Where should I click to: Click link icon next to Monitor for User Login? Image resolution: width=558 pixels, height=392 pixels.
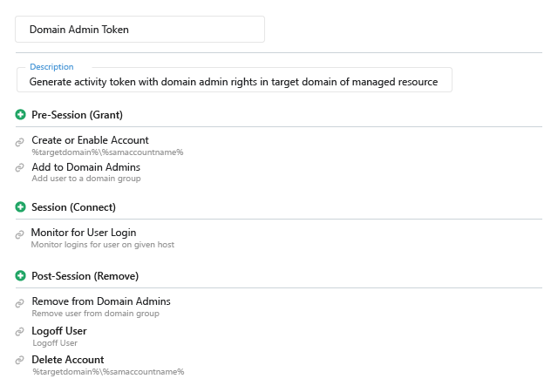click(20, 234)
